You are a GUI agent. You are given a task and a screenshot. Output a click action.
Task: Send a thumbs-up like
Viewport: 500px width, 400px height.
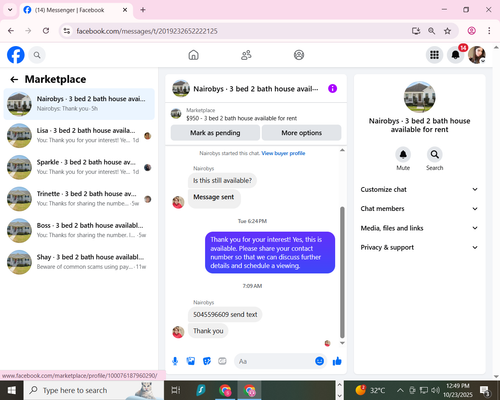point(337,361)
